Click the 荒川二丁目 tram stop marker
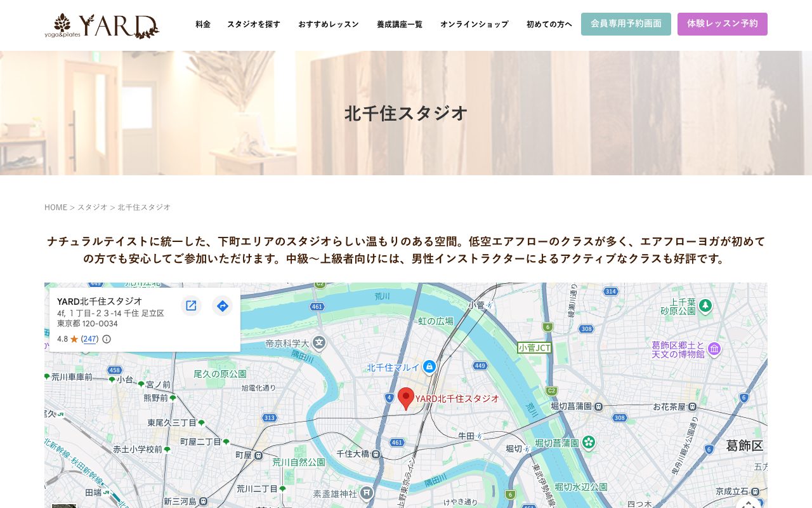The height and width of the screenshot is (508, 812). tap(282, 488)
